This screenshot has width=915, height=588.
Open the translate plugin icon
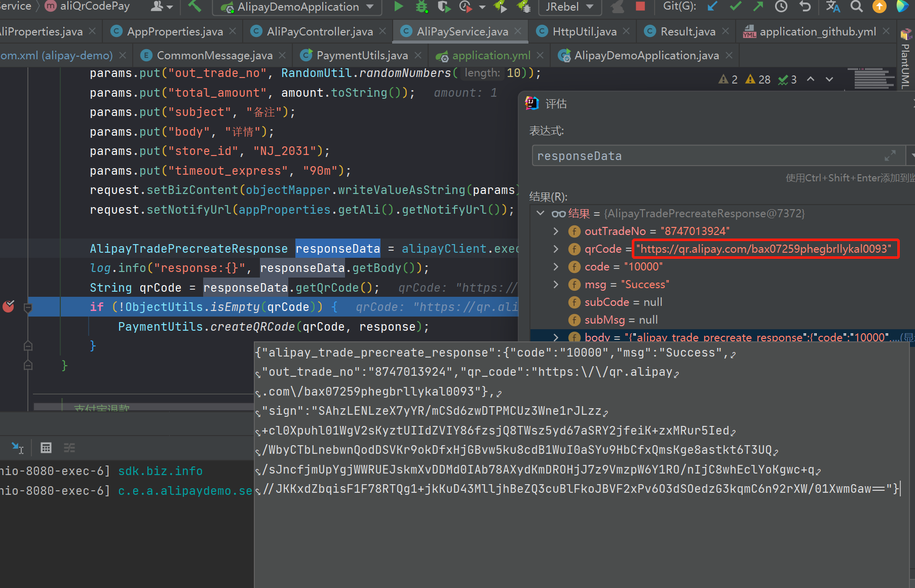click(x=833, y=6)
